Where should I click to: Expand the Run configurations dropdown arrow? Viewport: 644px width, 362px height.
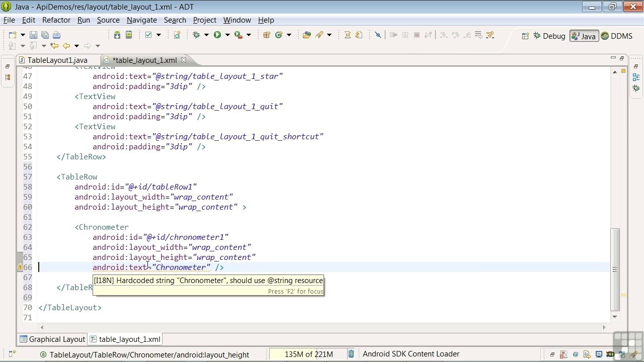click(227, 35)
